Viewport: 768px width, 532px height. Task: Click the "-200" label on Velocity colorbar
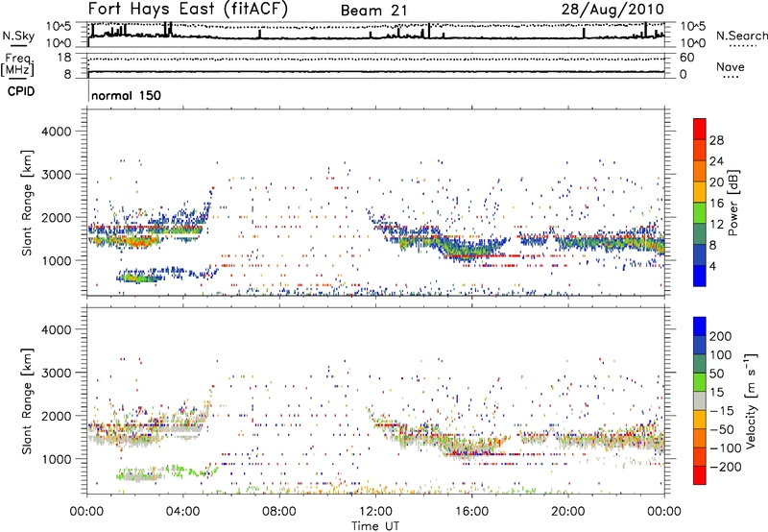726,467
